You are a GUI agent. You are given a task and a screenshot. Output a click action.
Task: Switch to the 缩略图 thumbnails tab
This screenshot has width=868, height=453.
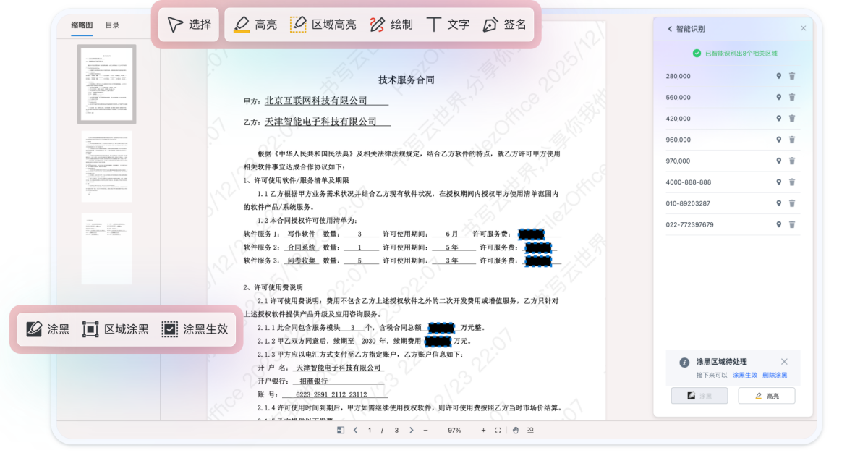point(81,25)
